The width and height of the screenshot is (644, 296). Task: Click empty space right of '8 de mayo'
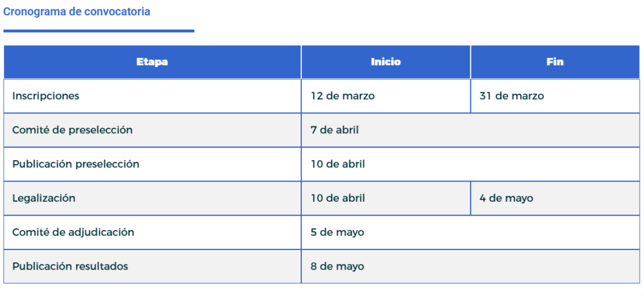coord(503,266)
